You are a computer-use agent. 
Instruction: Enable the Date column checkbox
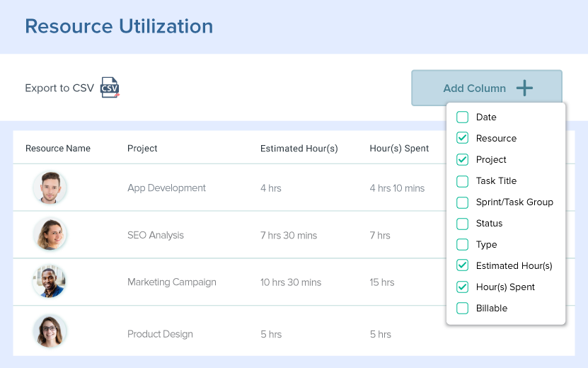click(x=462, y=117)
